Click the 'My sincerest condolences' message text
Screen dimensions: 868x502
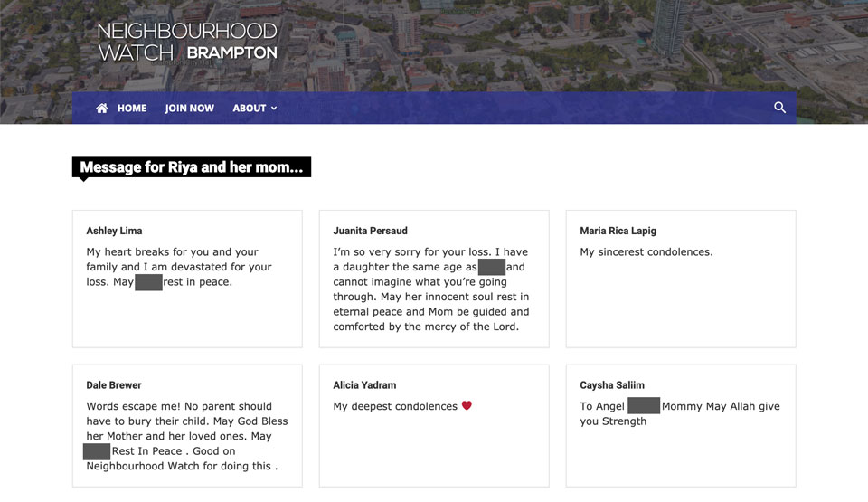pos(646,252)
